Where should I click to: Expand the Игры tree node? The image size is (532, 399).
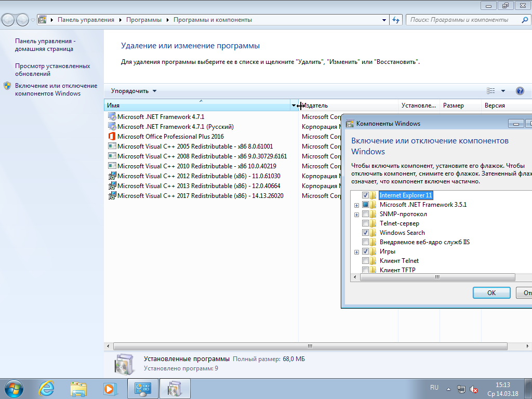click(x=356, y=252)
